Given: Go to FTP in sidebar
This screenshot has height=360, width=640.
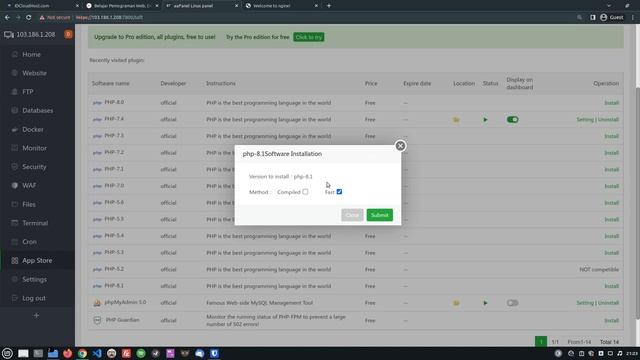Looking at the screenshot, I should tap(28, 92).
